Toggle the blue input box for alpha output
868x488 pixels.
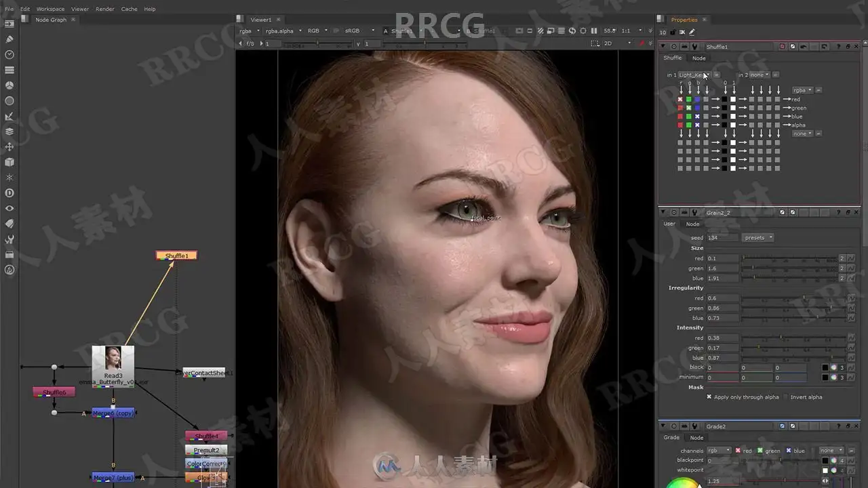(x=697, y=125)
